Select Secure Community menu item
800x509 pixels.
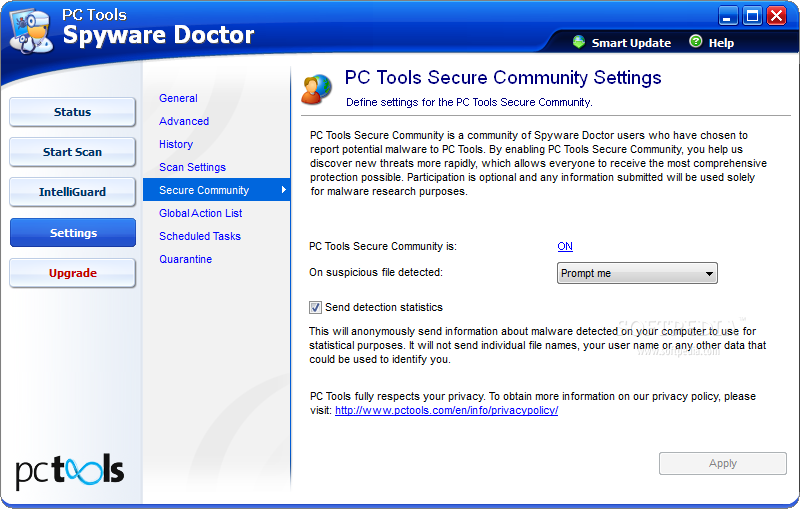click(x=216, y=190)
